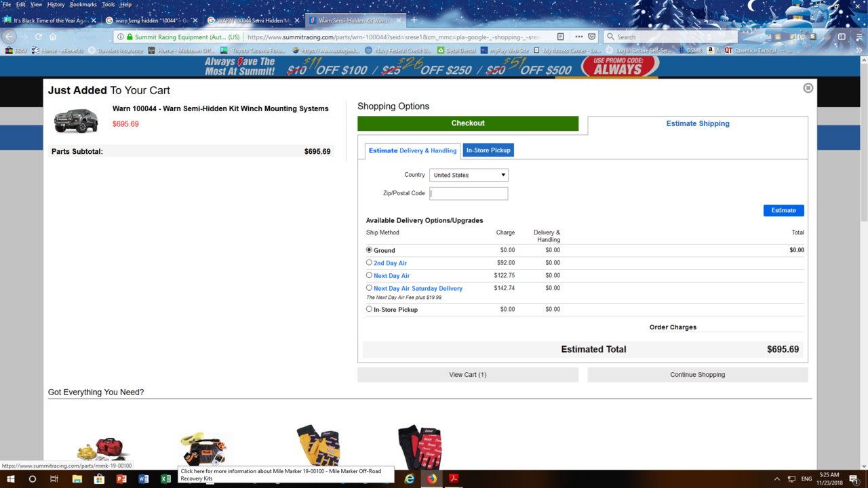The width and height of the screenshot is (868, 488).
Task: Open Windows notification center icon
Action: [854, 479]
